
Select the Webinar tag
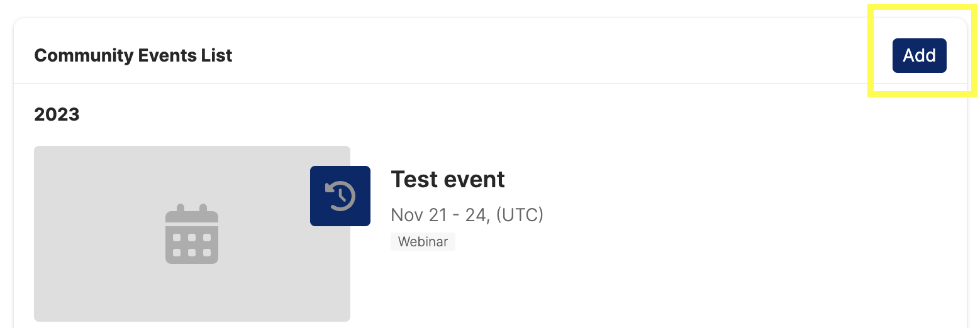click(423, 242)
